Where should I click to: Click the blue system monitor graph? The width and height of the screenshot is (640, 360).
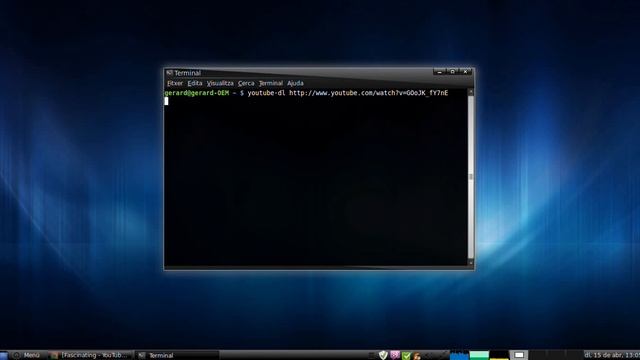[x=459, y=355]
